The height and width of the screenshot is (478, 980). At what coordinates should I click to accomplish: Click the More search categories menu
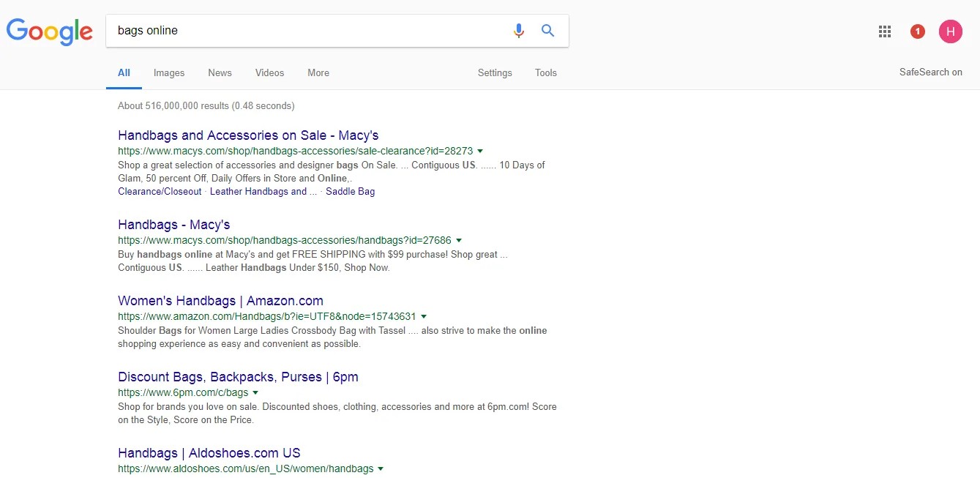tap(318, 72)
